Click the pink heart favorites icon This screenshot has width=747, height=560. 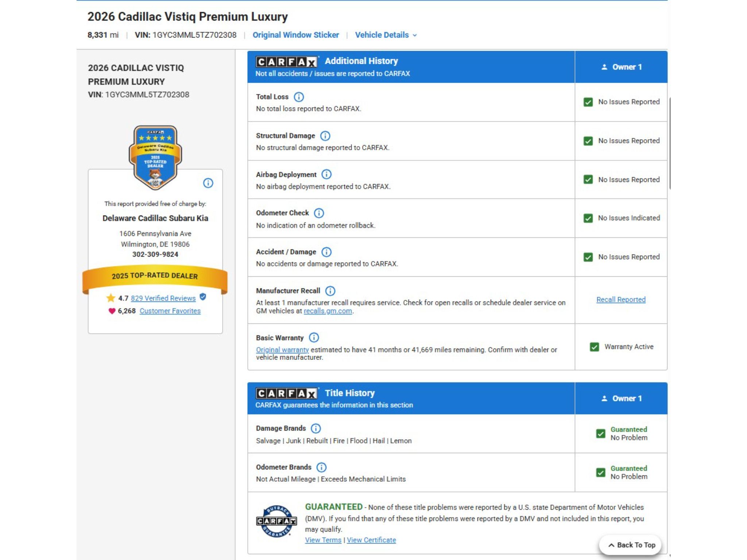click(x=112, y=311)
